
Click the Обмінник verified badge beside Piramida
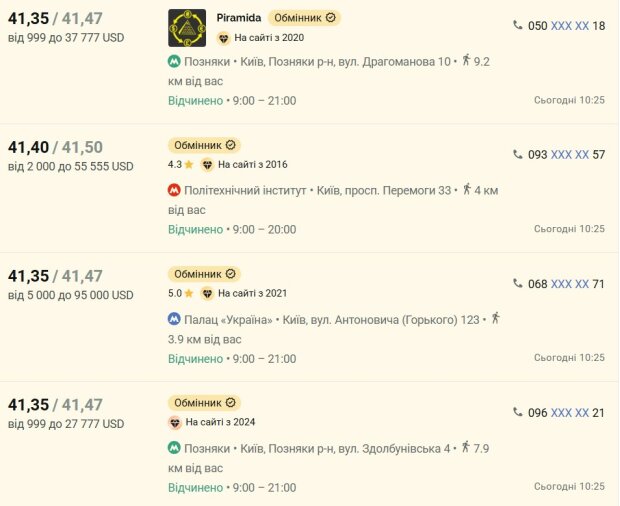click(x=304, y=18)
